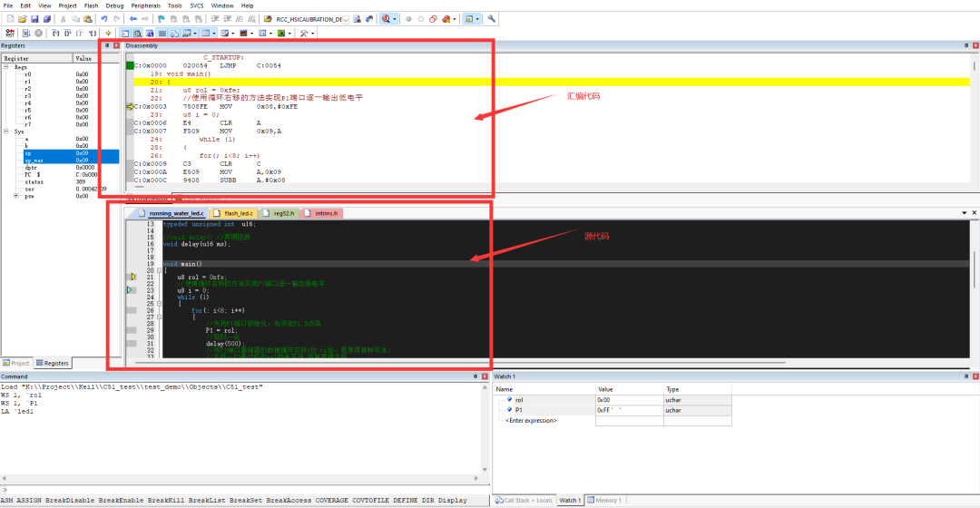This screenshot has height=508, width=980.
Task: Click the Undo arrow icon
Action: [x=103, y=19]
